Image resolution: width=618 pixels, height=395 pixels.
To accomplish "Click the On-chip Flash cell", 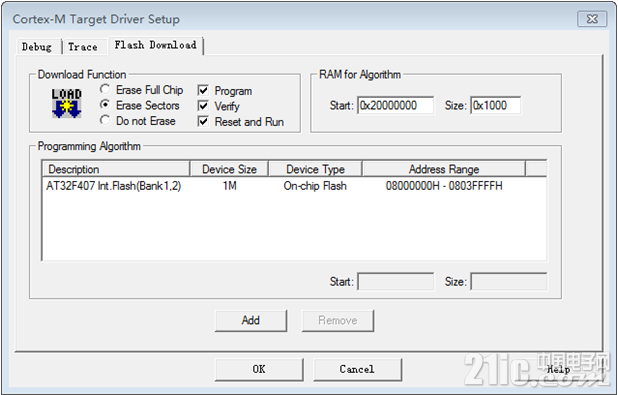I will (315, 186).
